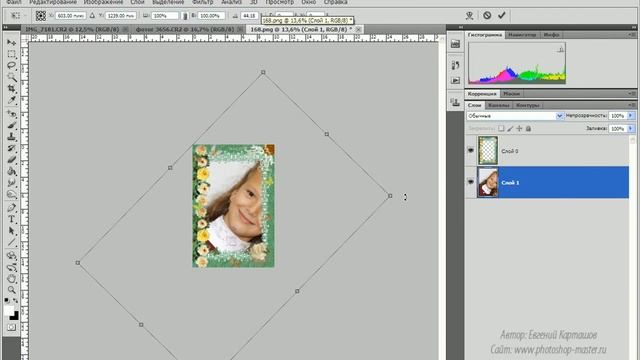Screen dimensions: 640x360
Task: Hide Слой 0 layer with eye icon
Action: [471, 151]
